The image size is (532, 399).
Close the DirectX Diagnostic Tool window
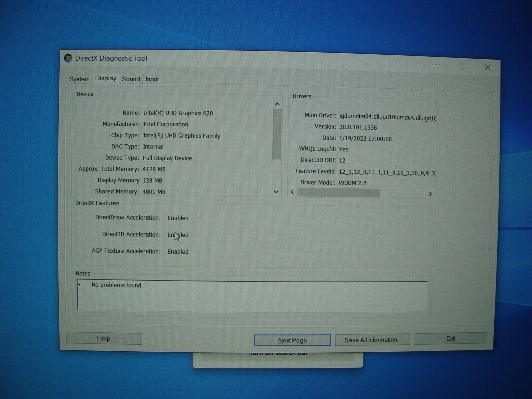[x=488, y=67]
